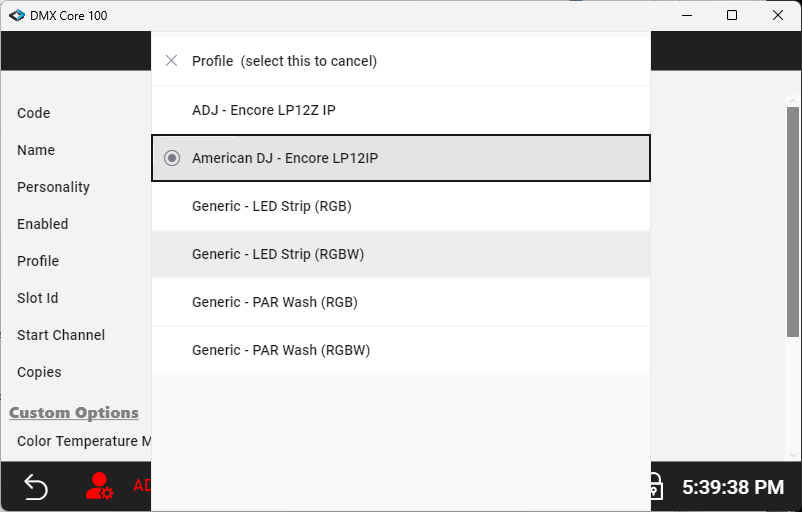Click the Start Channel field label
Image resolution: width=802 pixels, height=512 pixels.
click(x=61, y=335)
